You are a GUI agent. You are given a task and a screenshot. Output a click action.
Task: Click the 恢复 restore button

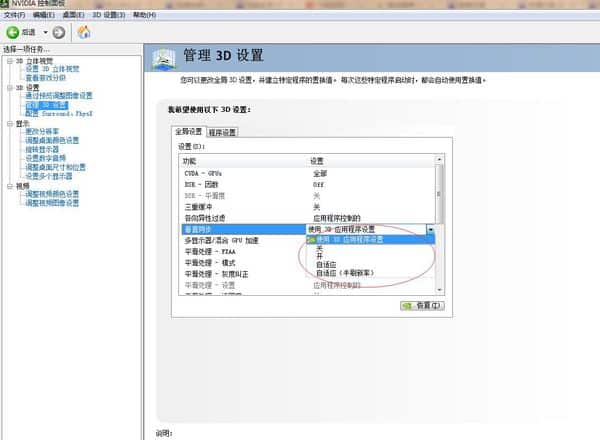click(422, 306)
